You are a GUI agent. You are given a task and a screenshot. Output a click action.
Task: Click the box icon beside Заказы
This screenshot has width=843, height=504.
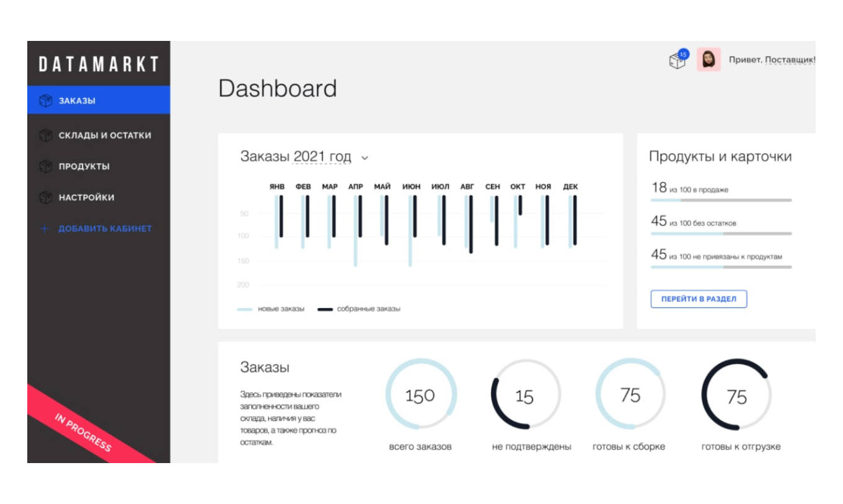click(45, 100)
